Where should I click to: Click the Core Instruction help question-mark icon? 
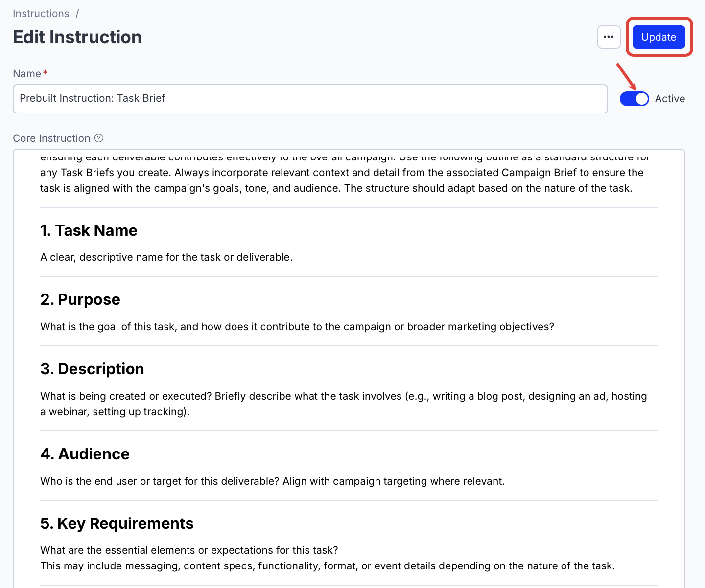point(99,138)
